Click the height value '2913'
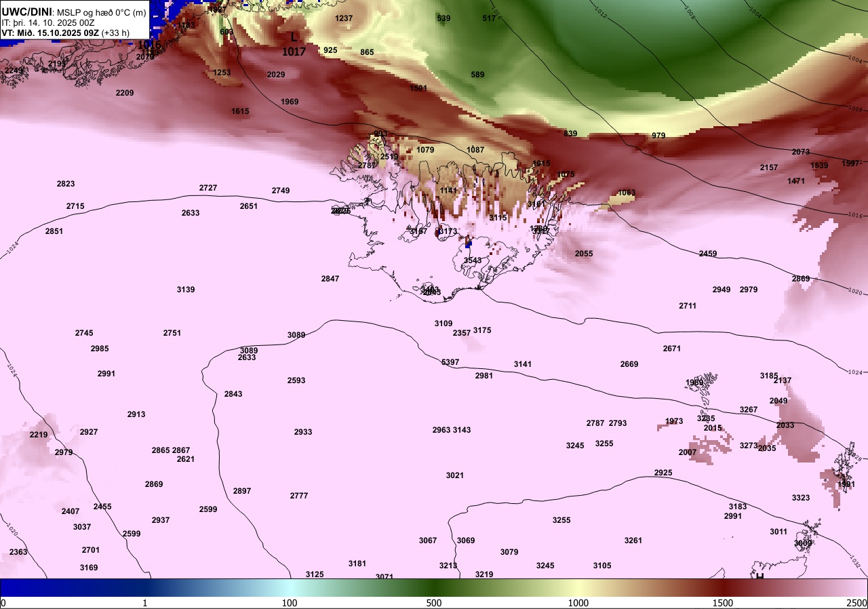 (x=136, y=414)
